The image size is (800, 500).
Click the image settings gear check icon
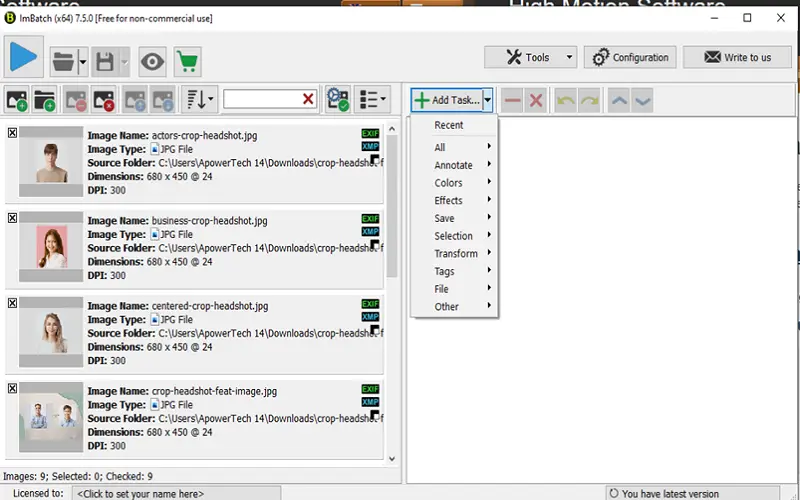(x=338, y=99)
